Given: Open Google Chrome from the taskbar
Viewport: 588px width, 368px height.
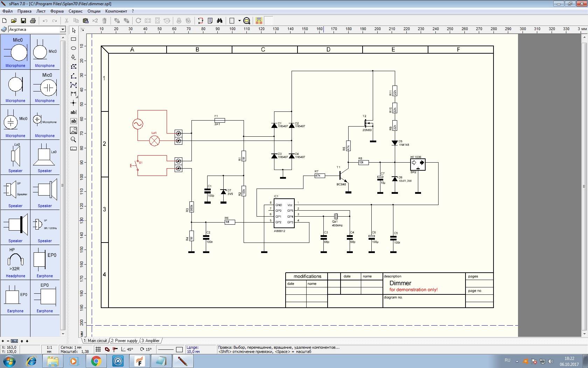Looking at the screenshot, I should [96, 361].
